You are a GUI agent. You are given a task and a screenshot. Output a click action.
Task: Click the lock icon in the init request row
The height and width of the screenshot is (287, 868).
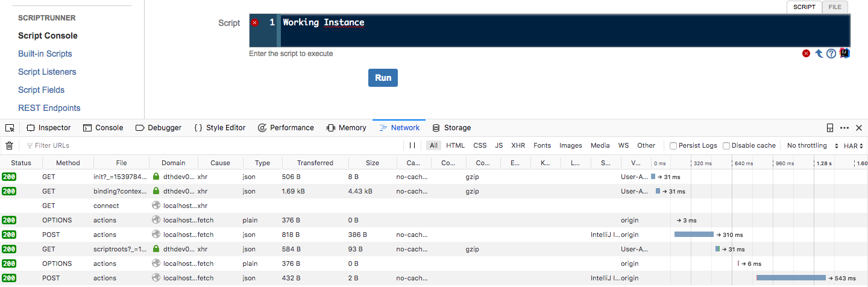(x=156, y=177)
